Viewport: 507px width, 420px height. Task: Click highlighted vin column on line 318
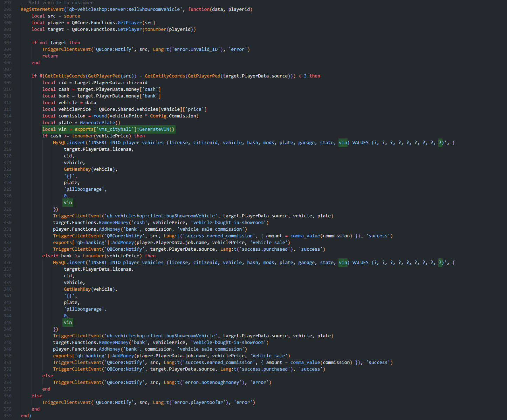tap(343, 143)
